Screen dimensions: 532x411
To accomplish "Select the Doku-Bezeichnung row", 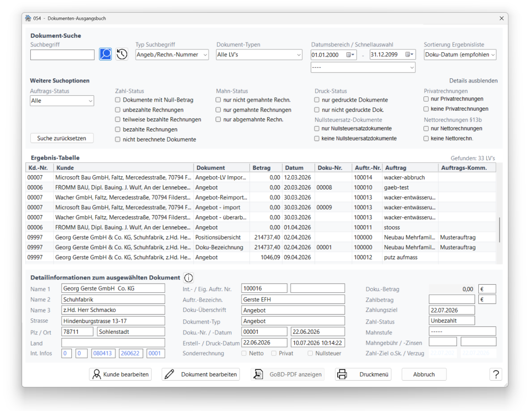I will [261, 247].
